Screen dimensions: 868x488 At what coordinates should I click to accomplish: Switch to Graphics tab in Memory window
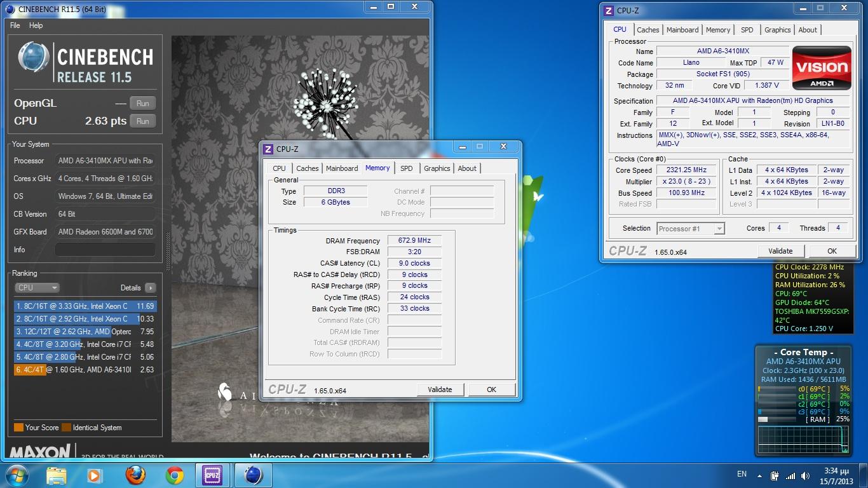437,168
